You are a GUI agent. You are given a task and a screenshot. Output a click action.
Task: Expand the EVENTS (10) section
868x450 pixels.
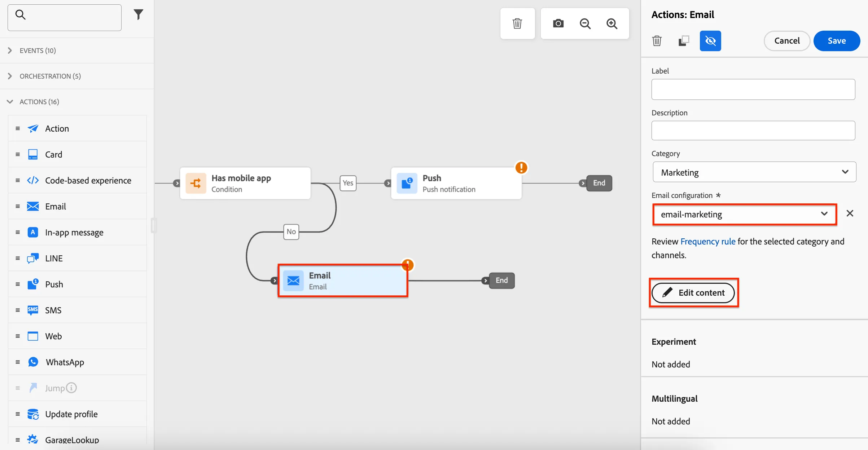click(x=77, y=50)
